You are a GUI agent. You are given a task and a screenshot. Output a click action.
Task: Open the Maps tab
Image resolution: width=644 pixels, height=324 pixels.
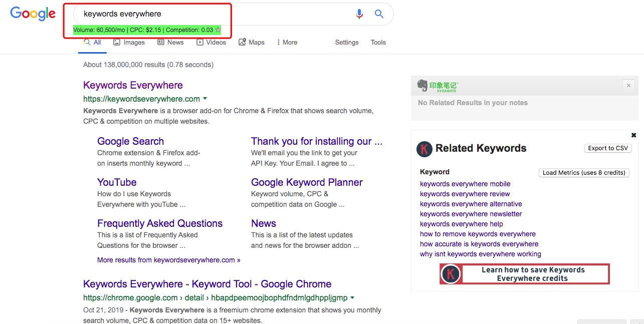point(252,43)
